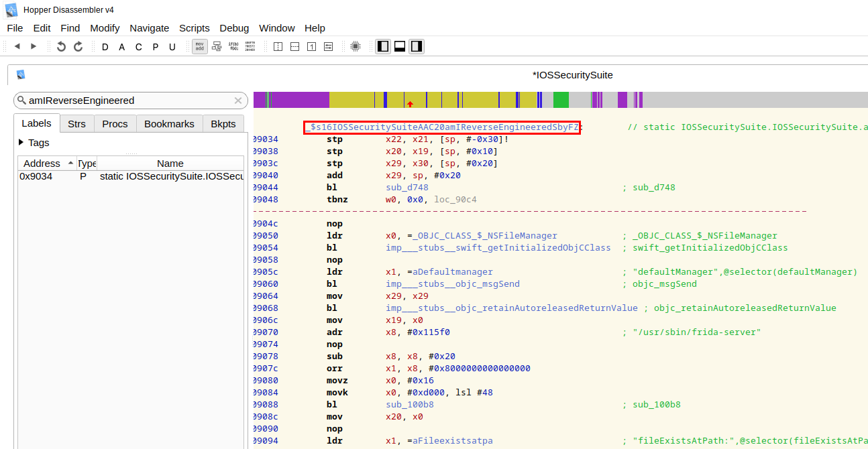
Task: Open the Edit menu
Action: coord(42,27)
